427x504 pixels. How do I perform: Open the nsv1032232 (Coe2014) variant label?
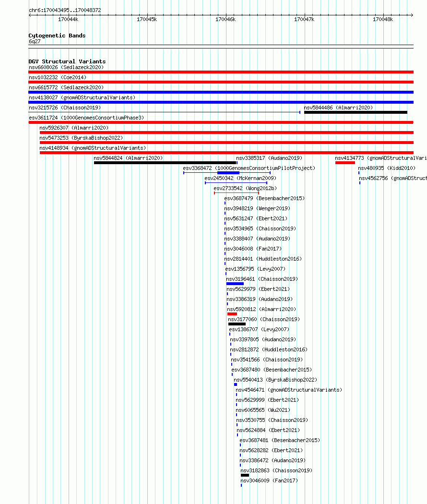[x=58, y=77]
